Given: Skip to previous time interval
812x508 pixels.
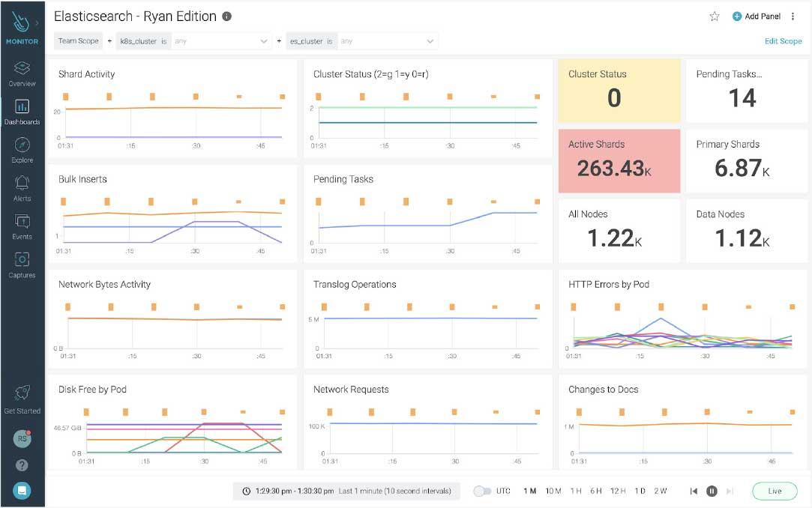Looking at the screenshot, I should click(694, 492).
